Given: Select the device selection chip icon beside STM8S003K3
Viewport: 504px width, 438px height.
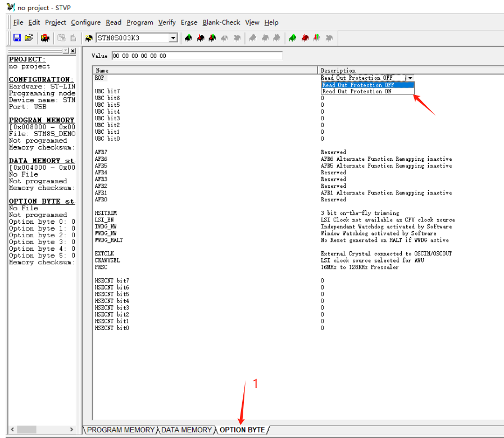Looking at the screenshot, I should coord(89,38).
